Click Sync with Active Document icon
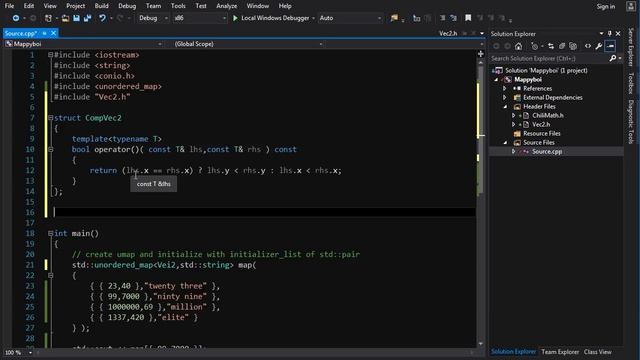640x360 pixels. pyautogui.click(x=551, y=46)
